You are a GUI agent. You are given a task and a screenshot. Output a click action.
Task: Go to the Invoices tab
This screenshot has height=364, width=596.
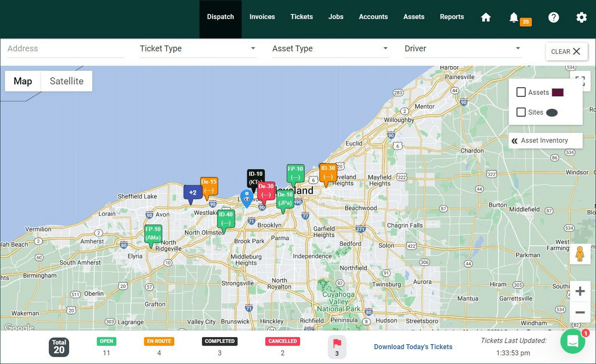point(262,17)
